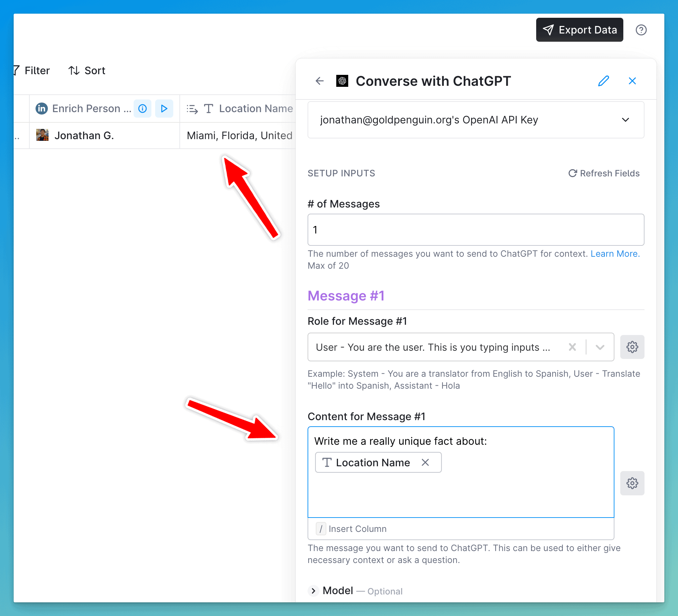The height and width of the screenshot is (616, 678).
Task: Click the Insert Column bar
Action: point(461,529)
